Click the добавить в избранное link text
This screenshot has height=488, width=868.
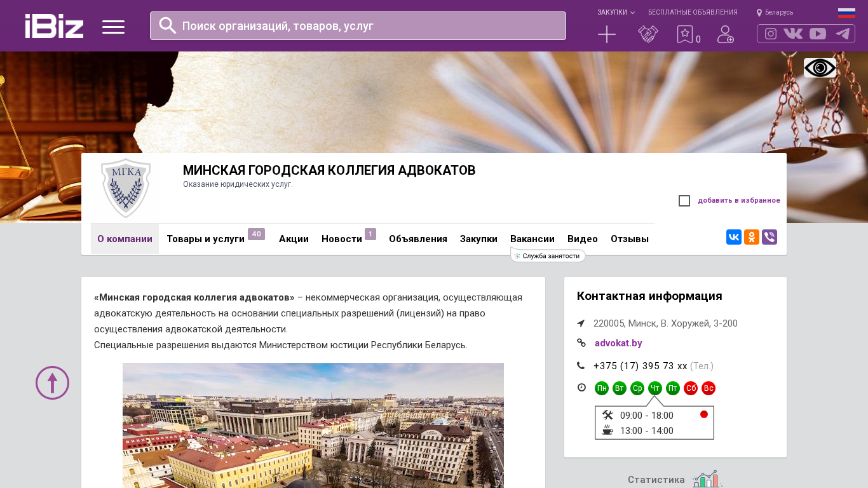click(x=739, y=201)
